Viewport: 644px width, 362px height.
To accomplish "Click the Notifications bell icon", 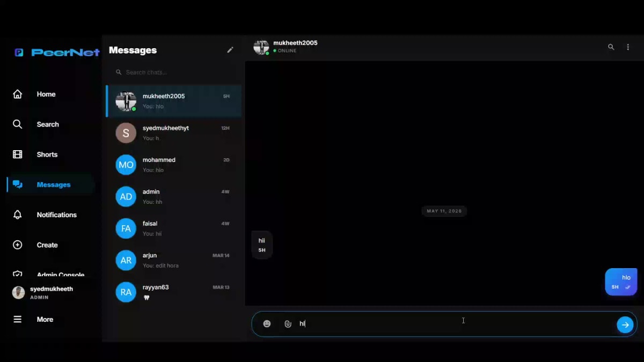I will click(x=18, y=215).
